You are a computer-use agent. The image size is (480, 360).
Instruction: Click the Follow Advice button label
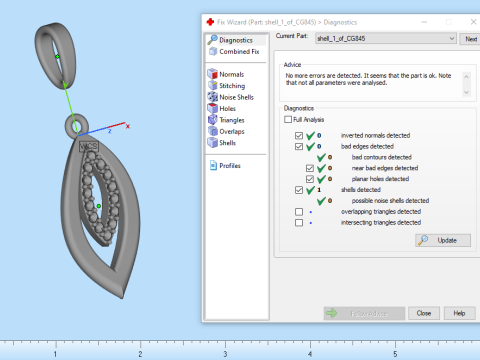click(369, 313)
